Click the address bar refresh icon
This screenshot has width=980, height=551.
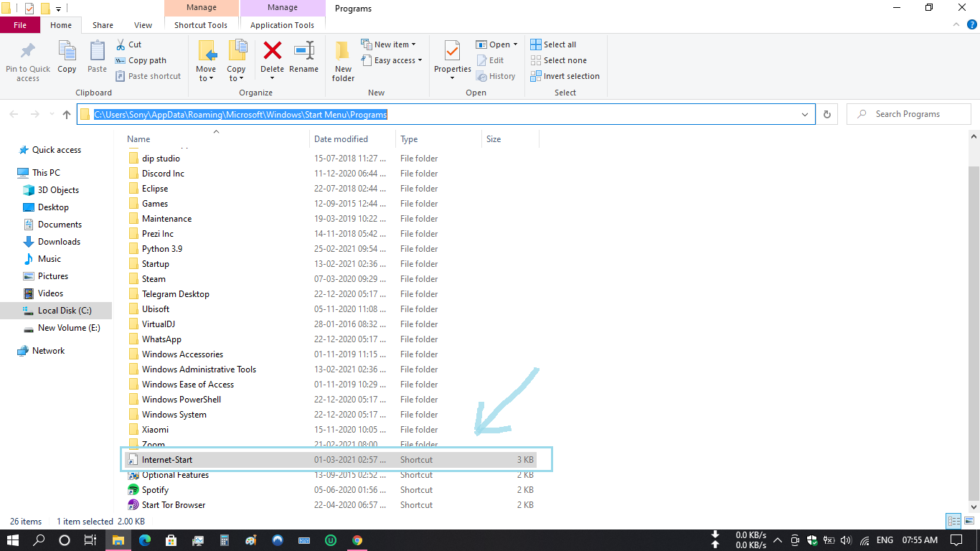827,113
